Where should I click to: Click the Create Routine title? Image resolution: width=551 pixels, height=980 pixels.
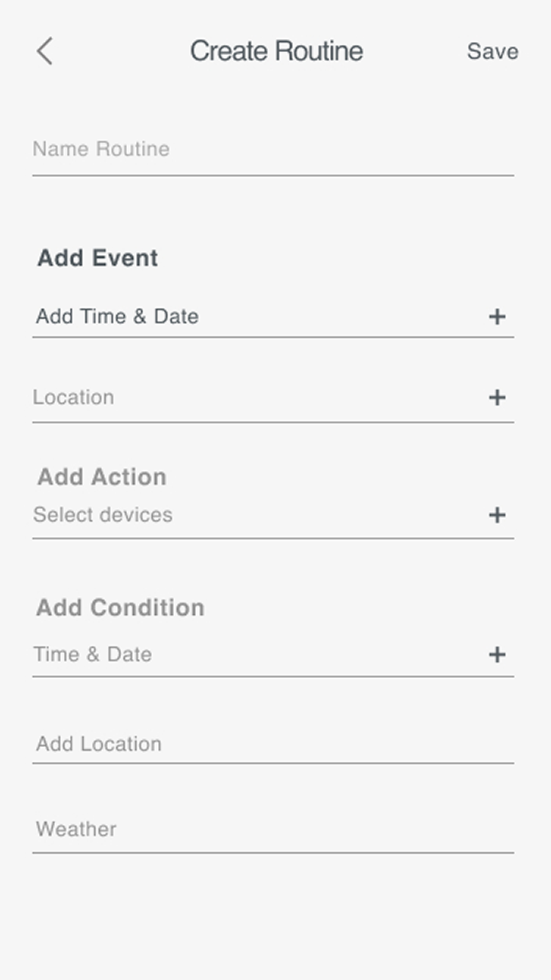276,51
